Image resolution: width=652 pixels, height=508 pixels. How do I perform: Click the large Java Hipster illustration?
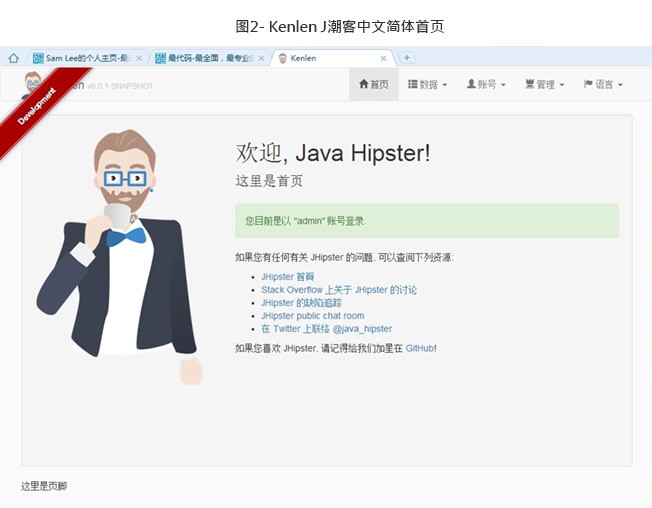click(120, 256)
